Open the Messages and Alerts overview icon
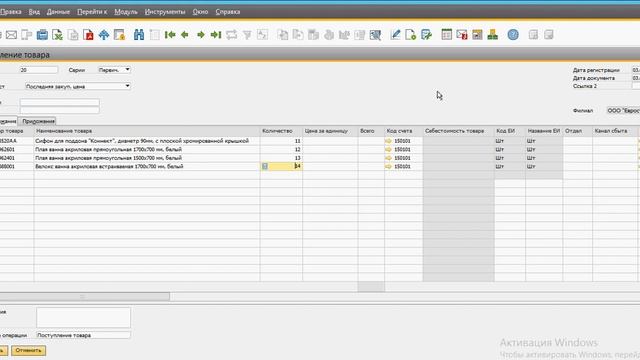 (x=462, y=35)
